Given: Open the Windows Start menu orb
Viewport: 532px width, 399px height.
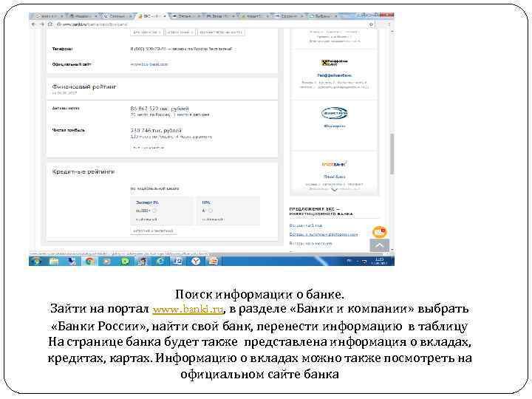Looking at the screenshot, I should tap(36, 261).
